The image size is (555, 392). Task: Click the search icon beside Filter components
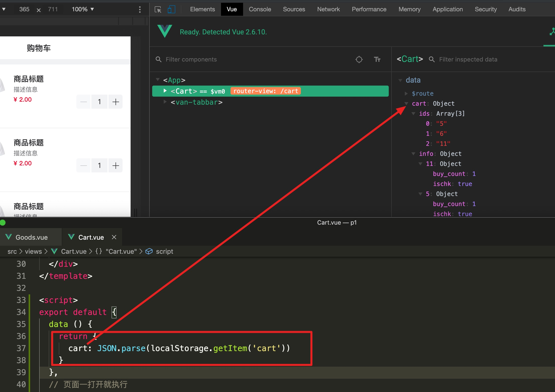pyautogui.click(x=158, y=59)
